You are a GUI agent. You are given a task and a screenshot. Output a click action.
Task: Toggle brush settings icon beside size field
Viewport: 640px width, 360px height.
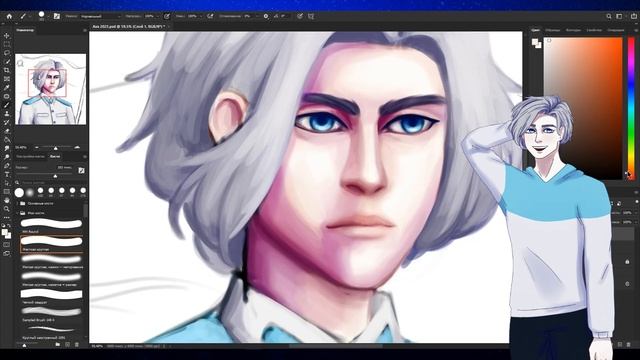(x=81, y=170)
